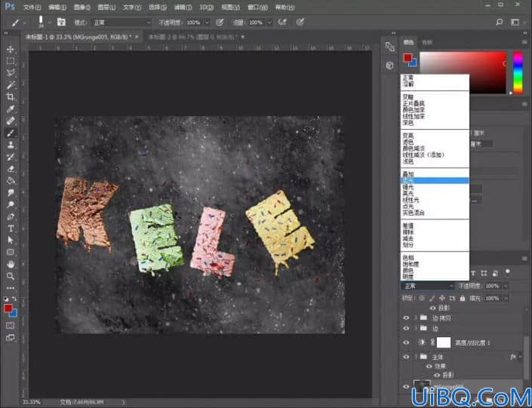Select the Rectangular Marquee tool
Image resolution: width=532 pixels, height=408 pixels.
click(x=11, y=61)
